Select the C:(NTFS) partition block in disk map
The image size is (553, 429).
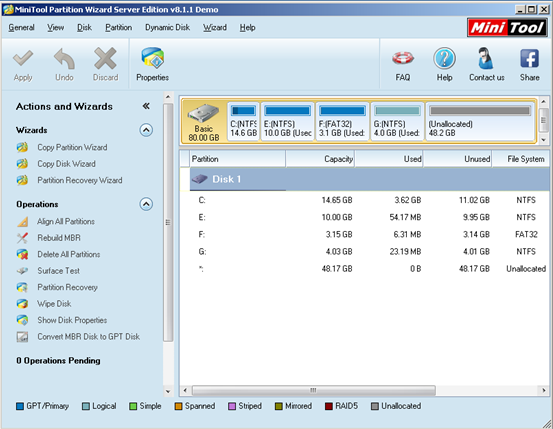pos(243,121)
